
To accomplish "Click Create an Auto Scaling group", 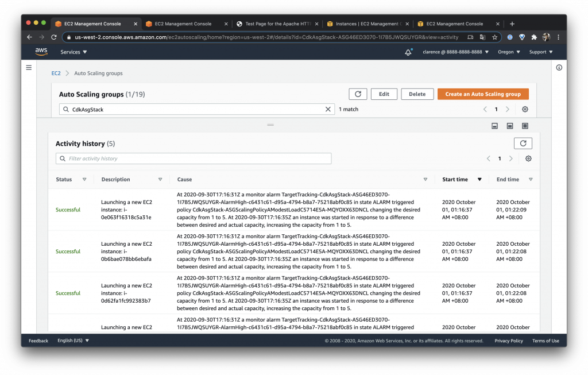I will pos(483,94).
